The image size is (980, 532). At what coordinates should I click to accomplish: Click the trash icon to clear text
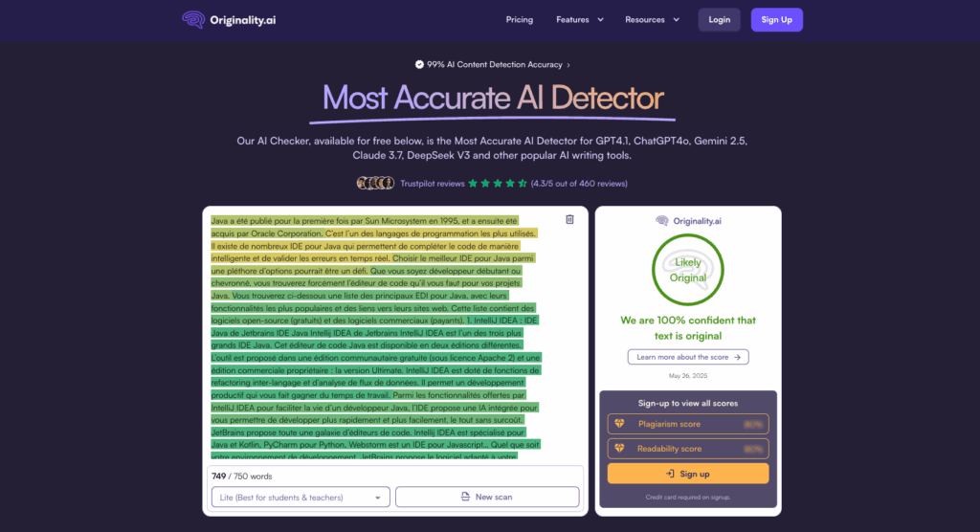(569, 219)
